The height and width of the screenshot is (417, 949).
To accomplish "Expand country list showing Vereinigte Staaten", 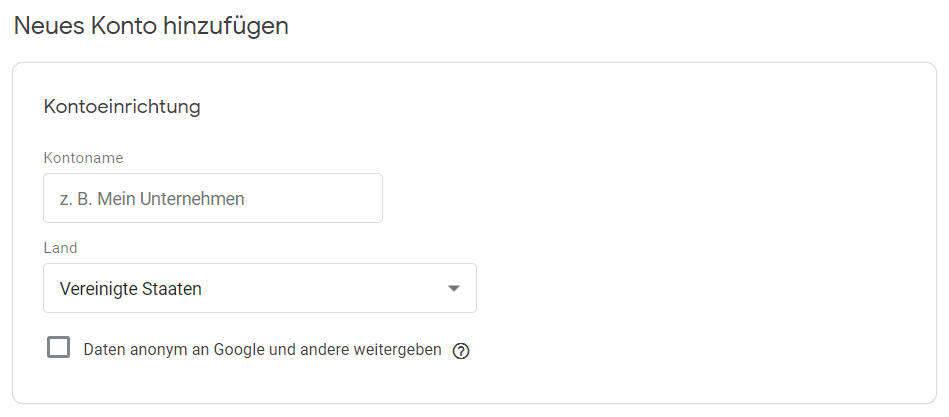I will [260, 288].
